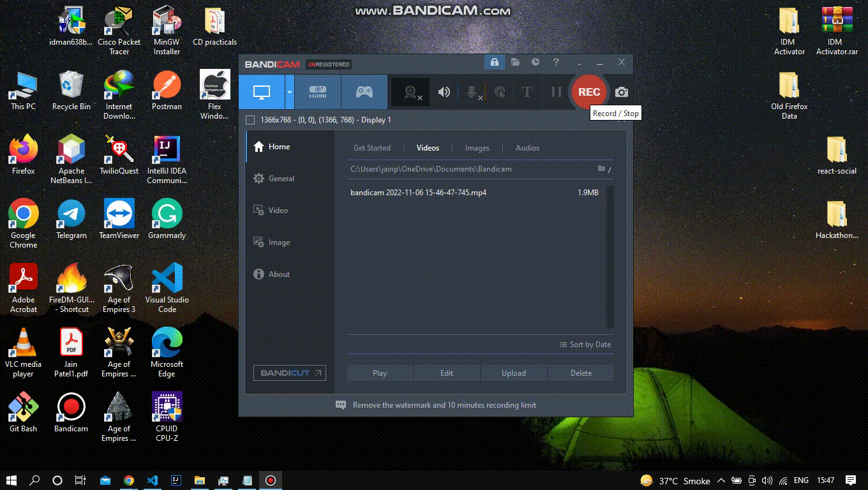
Task: Open scheduled recording clock icon
Action: coord(535,63)
